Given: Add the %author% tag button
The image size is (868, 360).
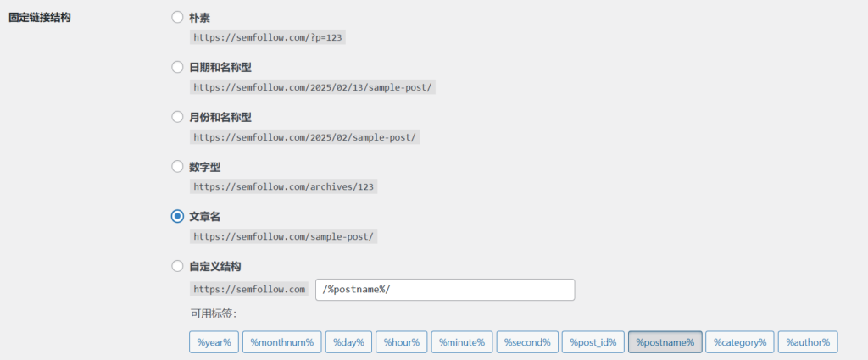Looking at the screenshot, I should (x=808, y=342).
